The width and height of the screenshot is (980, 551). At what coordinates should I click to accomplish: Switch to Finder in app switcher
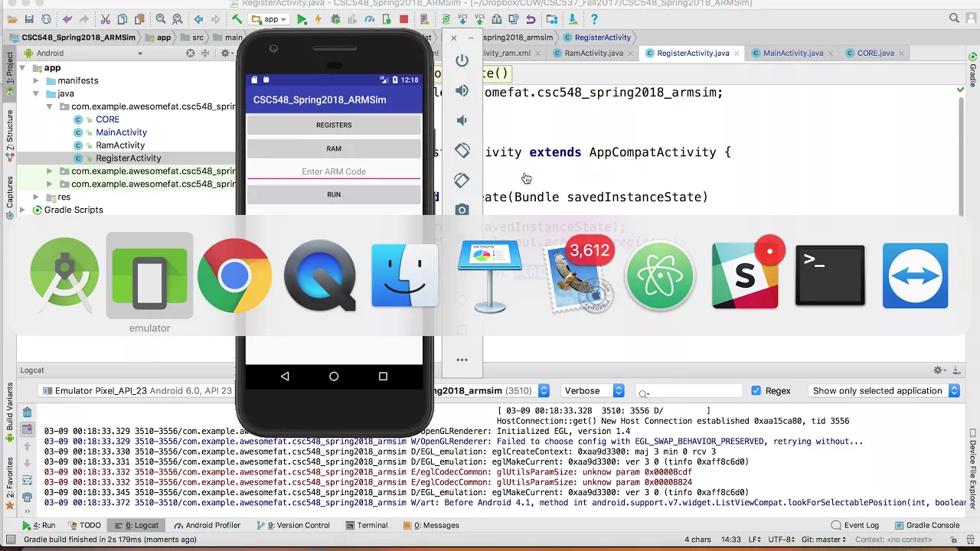[x=405, y=275]
